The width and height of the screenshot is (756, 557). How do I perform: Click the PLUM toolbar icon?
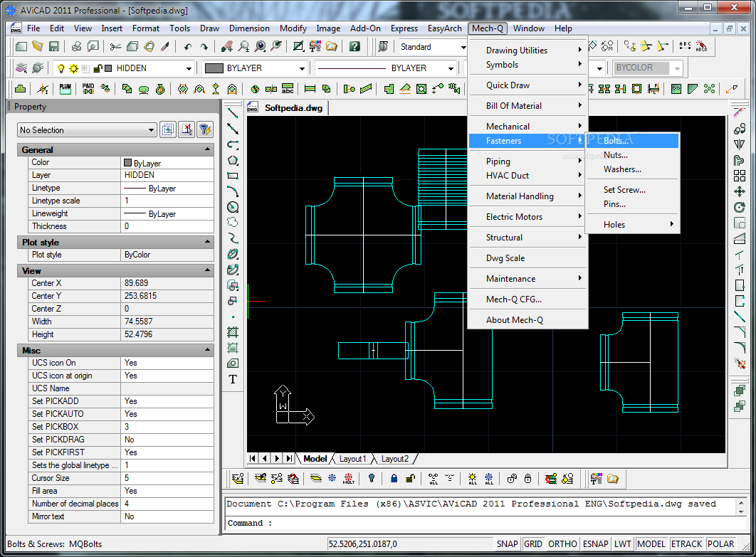click(x=65, y=89)
